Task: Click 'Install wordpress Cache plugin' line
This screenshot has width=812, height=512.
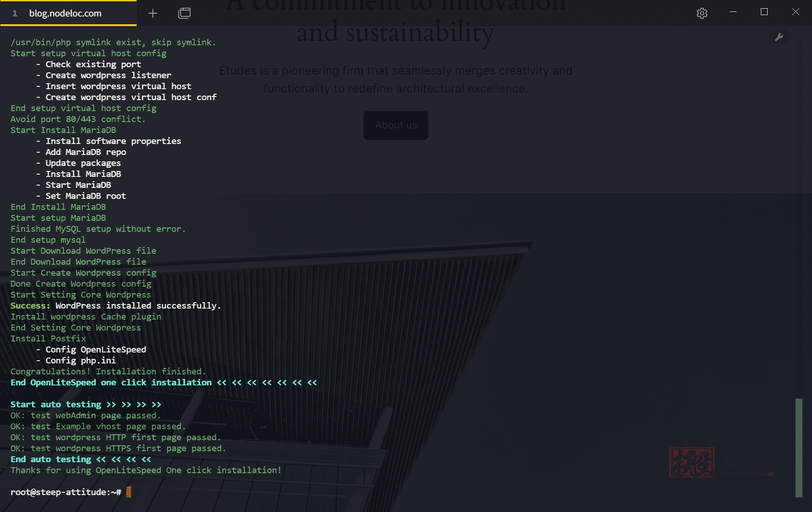Action: pos(86,316)
